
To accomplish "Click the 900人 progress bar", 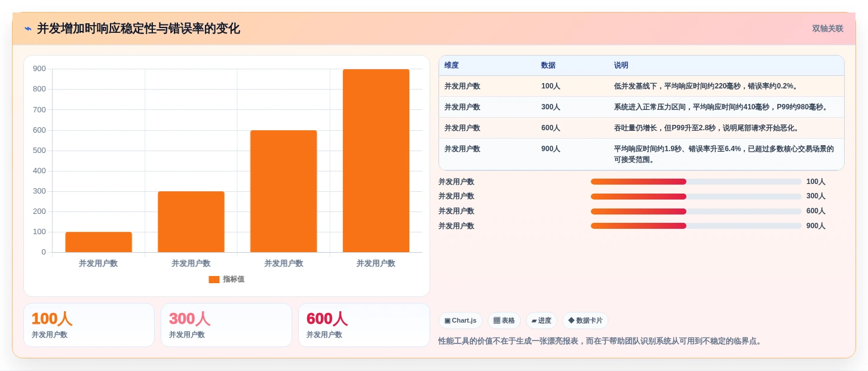I will point(696,226).
